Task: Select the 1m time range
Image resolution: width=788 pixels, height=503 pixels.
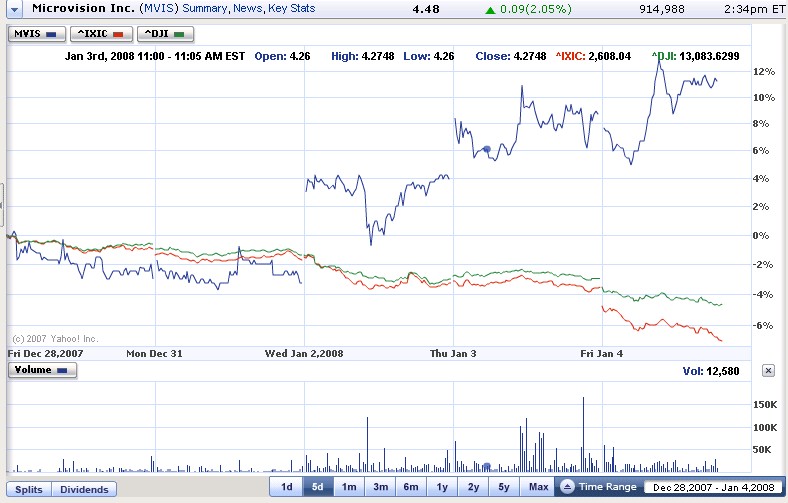Action: coord(349,487)
